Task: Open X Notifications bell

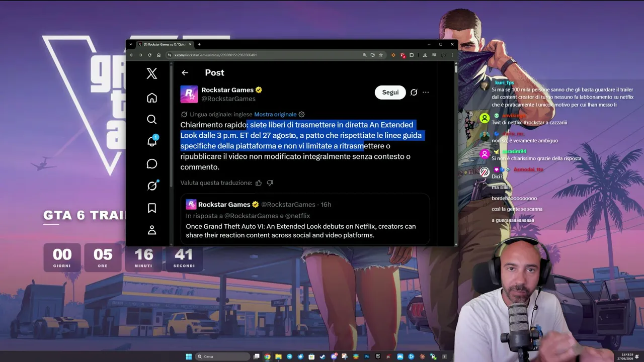Action: point(152,141)
